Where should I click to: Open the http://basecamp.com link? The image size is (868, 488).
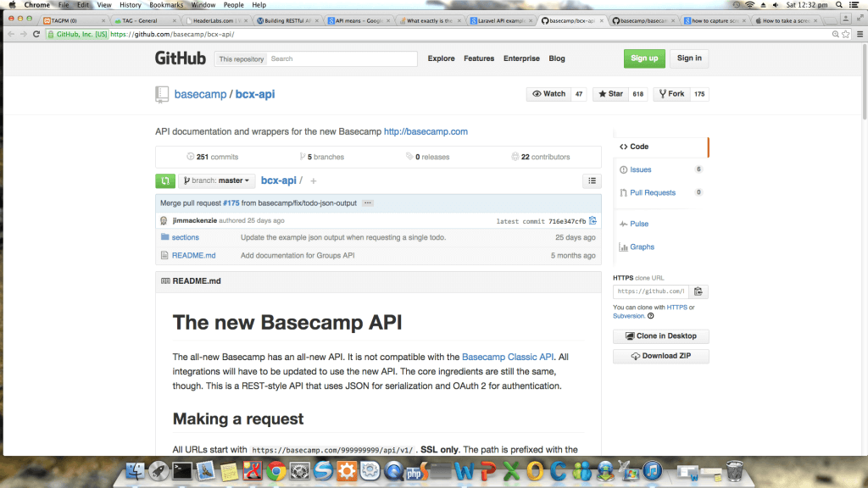tap(426, 131)
